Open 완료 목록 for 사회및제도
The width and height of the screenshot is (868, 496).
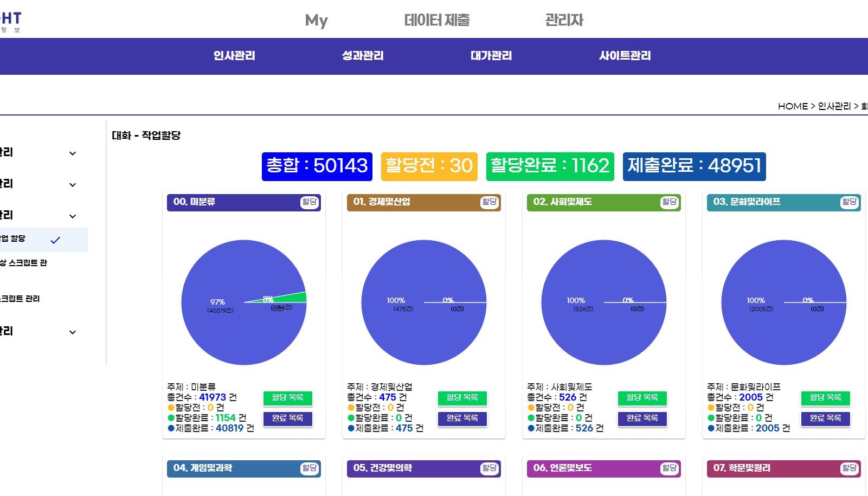pyautogui.click(x=642, y=418)
